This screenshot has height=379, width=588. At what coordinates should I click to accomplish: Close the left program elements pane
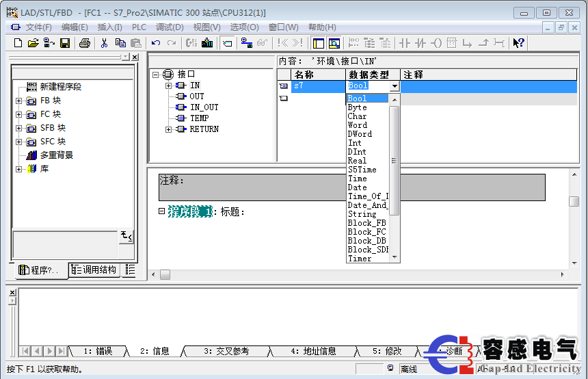135,57
